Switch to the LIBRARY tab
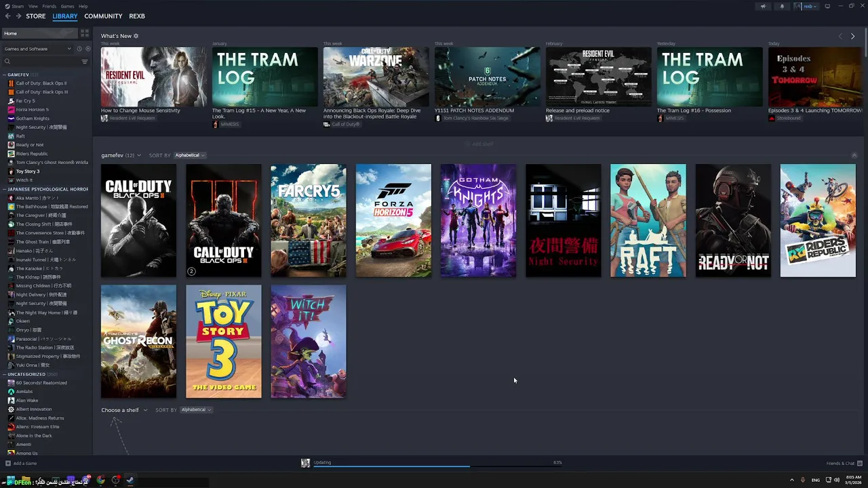868x488 pixels. (65, 16)
